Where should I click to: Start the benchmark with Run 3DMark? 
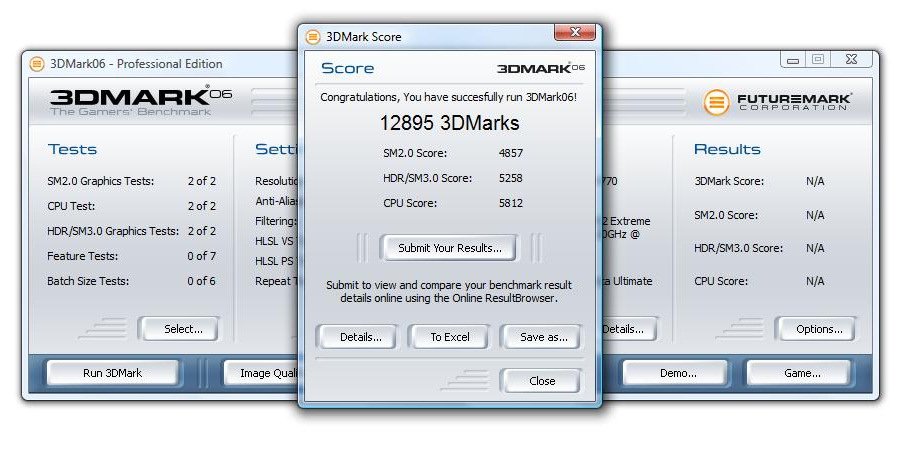(x=112, y=373)
